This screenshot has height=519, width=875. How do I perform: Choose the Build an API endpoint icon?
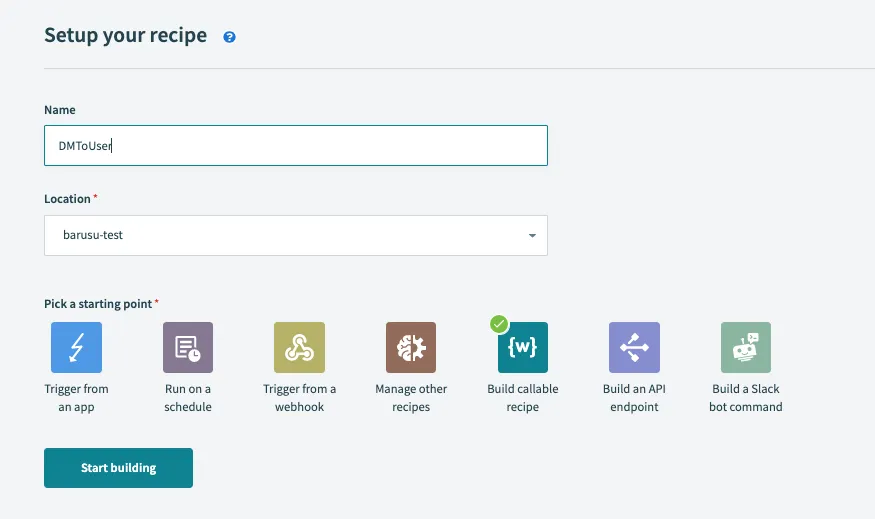(634, 347)
